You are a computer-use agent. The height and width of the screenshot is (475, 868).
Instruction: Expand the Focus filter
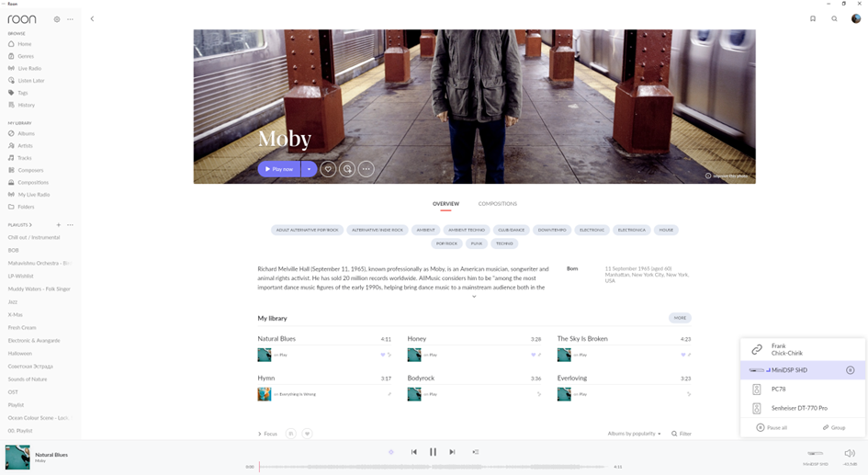click(267, 434)
